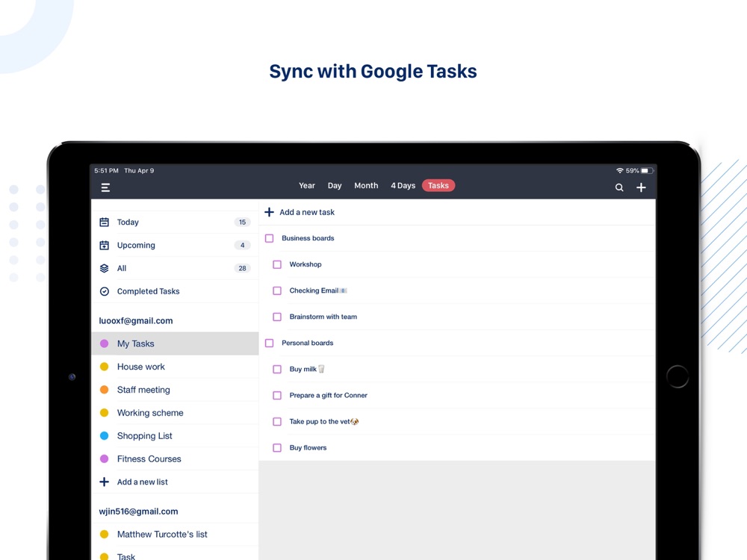Screen dimensions: 747x560
Task: Switch to the Month view tab
Action: coord(366,186)
